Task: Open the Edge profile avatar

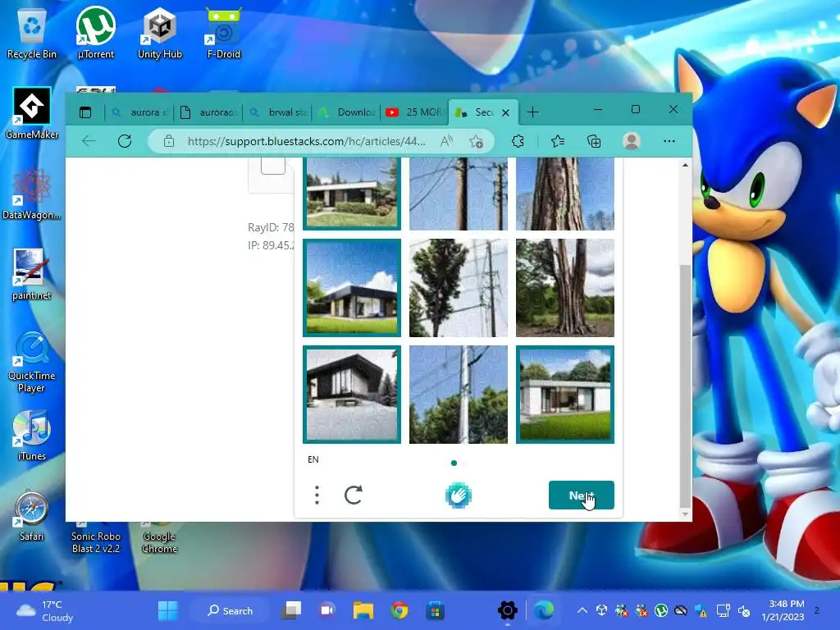Action: pos(632,141)
